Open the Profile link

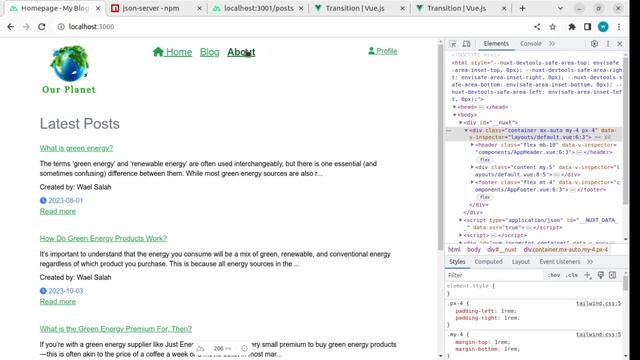pos(382,51)
